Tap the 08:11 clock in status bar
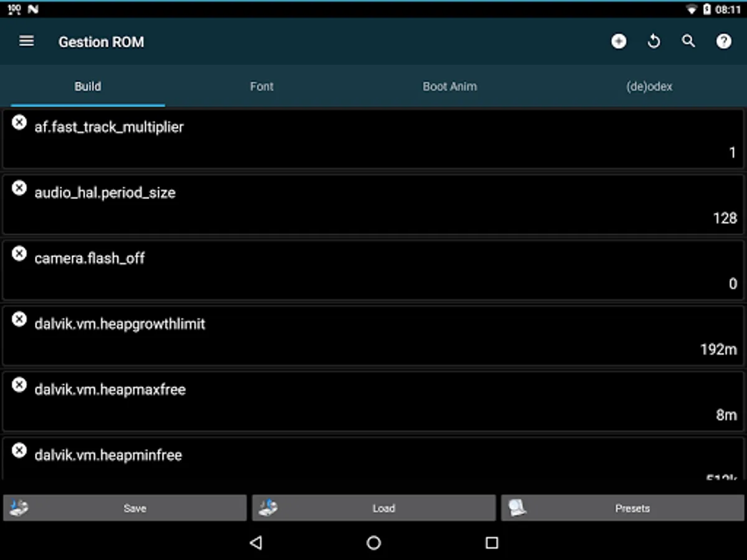 728,9
